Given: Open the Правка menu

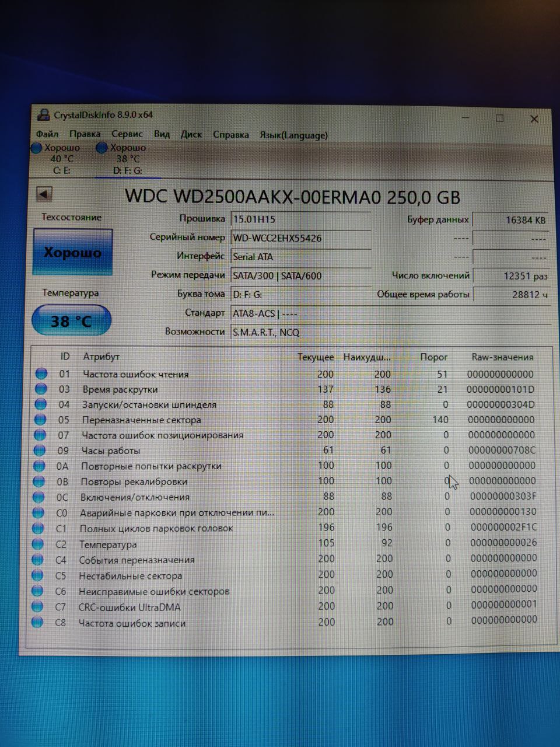Looking at the screenshot, I should pos(85,134).
